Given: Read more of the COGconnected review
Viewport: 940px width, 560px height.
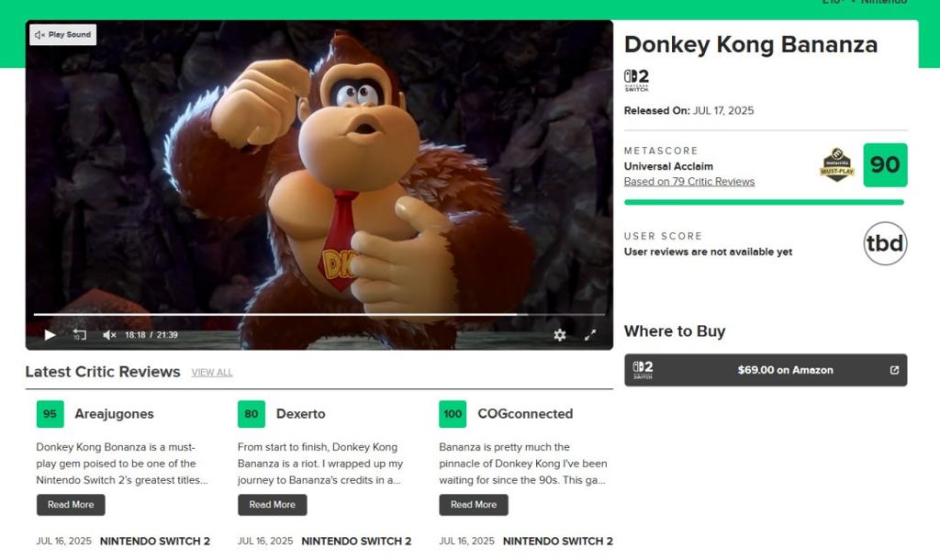Looking at the screenshot, I should 474,505.
